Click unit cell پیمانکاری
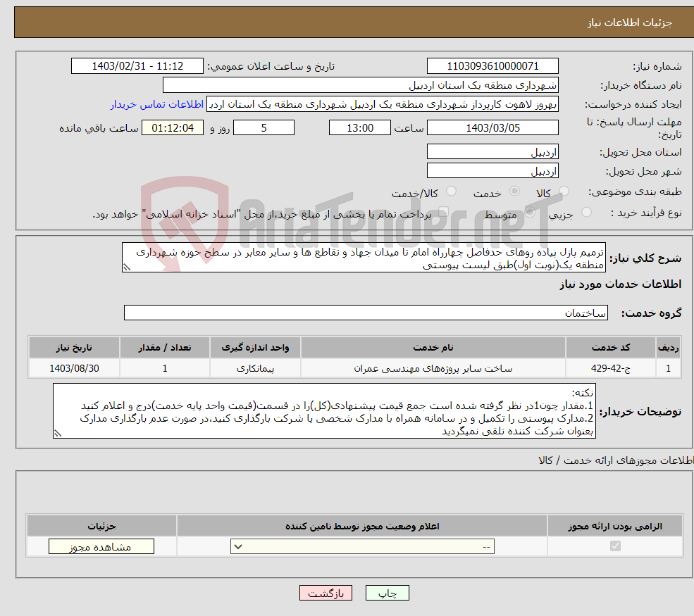Image resolution: width=694 pixels, height=616 pixels. (255, 368)
